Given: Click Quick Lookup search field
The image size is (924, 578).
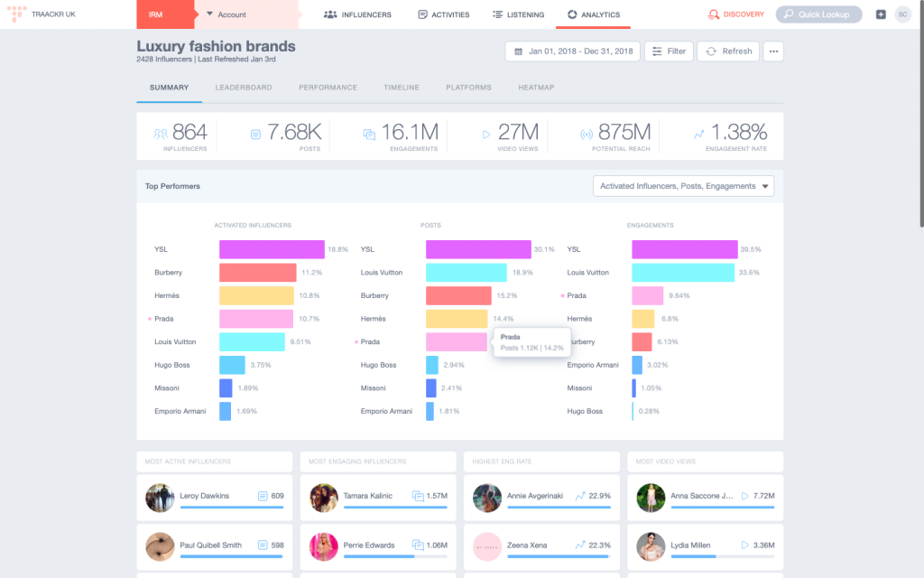Looking at the screenshot, I should click(x=819, y=14).
